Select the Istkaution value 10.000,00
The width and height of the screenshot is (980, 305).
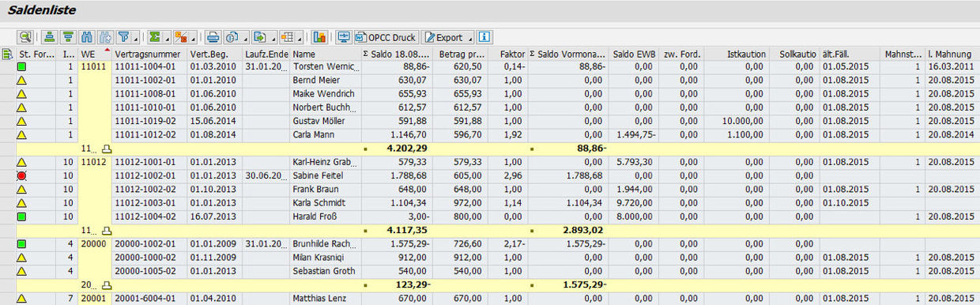click(743, 121)
